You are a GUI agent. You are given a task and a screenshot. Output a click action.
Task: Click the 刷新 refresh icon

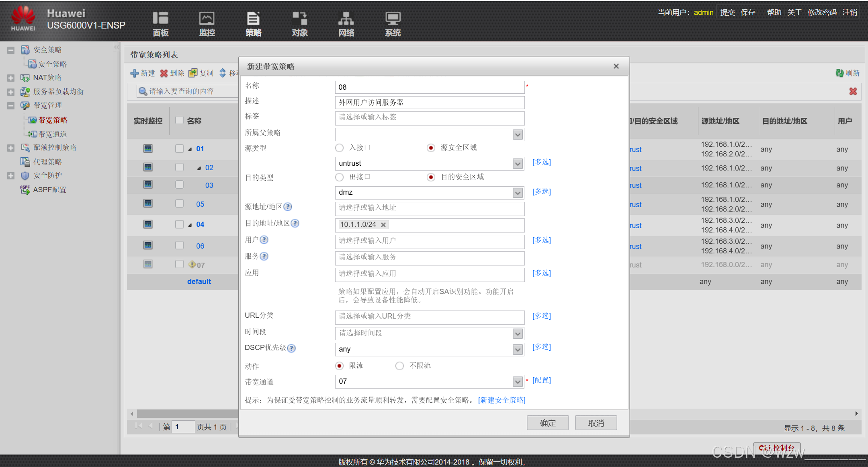(839, 73)
